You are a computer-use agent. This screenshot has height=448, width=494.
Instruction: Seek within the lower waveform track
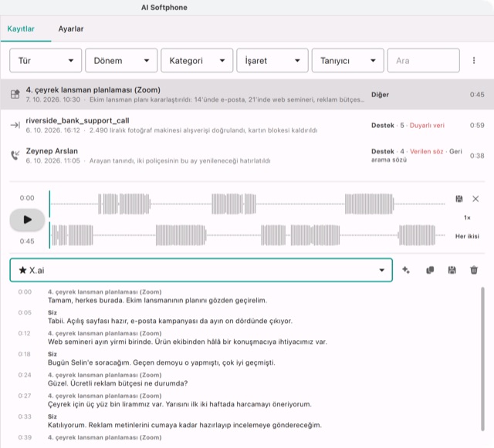point(247,235)
